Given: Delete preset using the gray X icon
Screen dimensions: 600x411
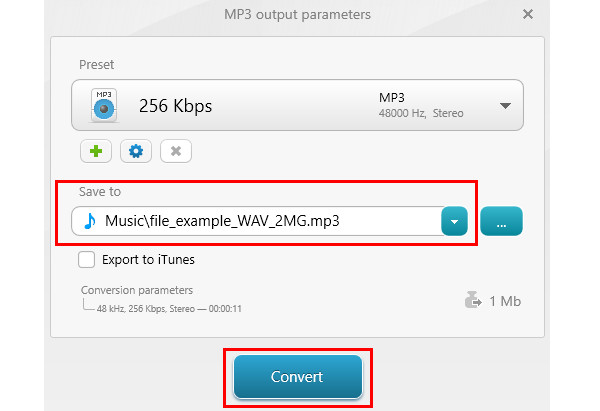Looking at the screenshot, I should (176, 151).
